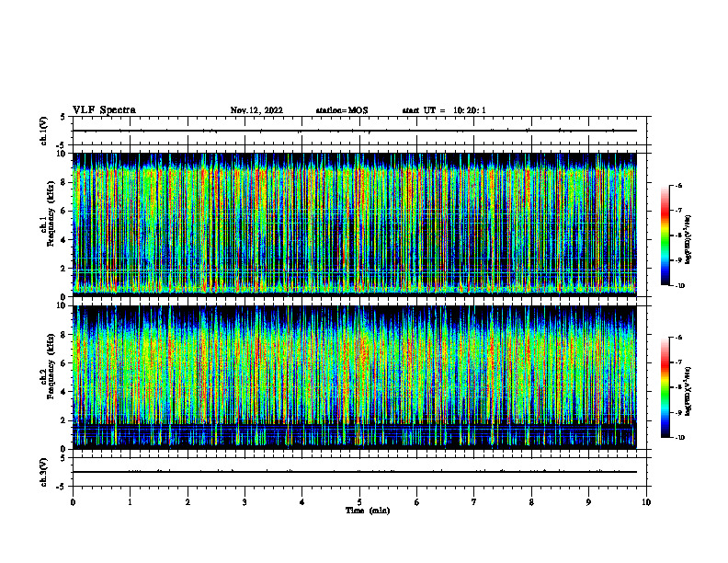Click the "-6" label on ch.1 color bar
Screen dimensions: 728x563
point(678,185)
